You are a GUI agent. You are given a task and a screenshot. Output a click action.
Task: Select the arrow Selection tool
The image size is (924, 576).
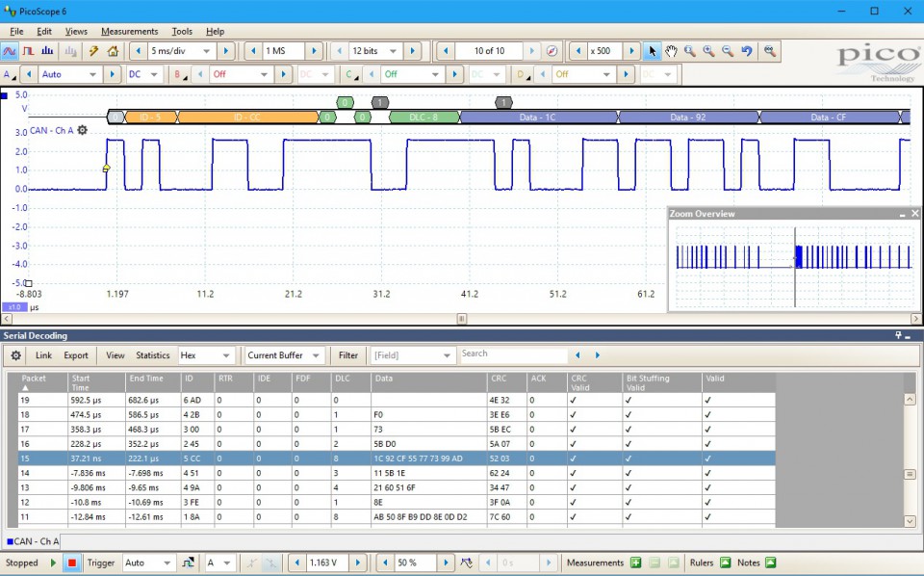[652, 51]
